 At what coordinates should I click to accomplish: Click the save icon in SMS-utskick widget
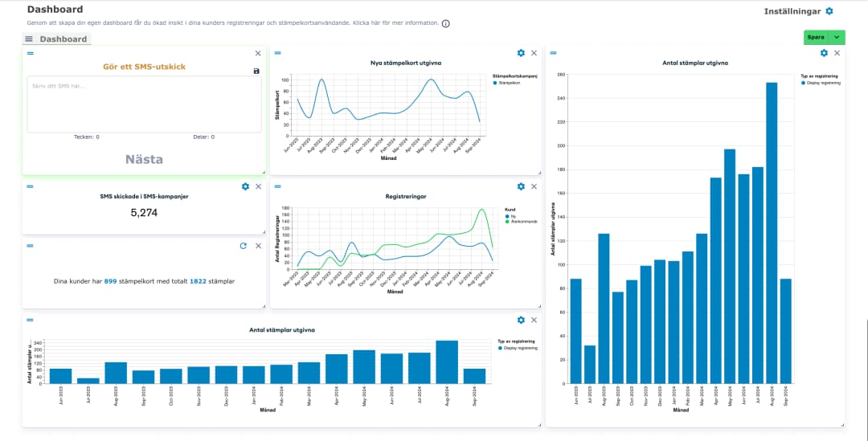pyautogui.click(x=256, y=71)
